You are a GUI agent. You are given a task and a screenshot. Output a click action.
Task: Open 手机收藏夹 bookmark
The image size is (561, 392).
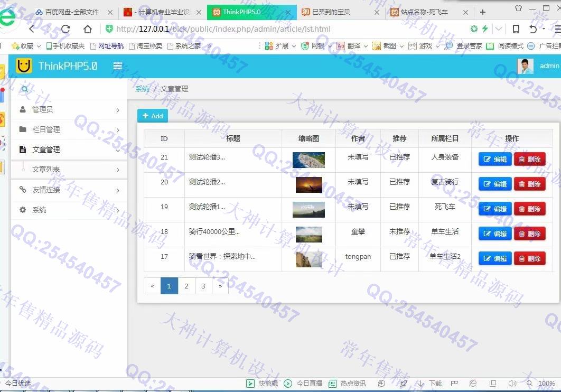coord(66,46)
